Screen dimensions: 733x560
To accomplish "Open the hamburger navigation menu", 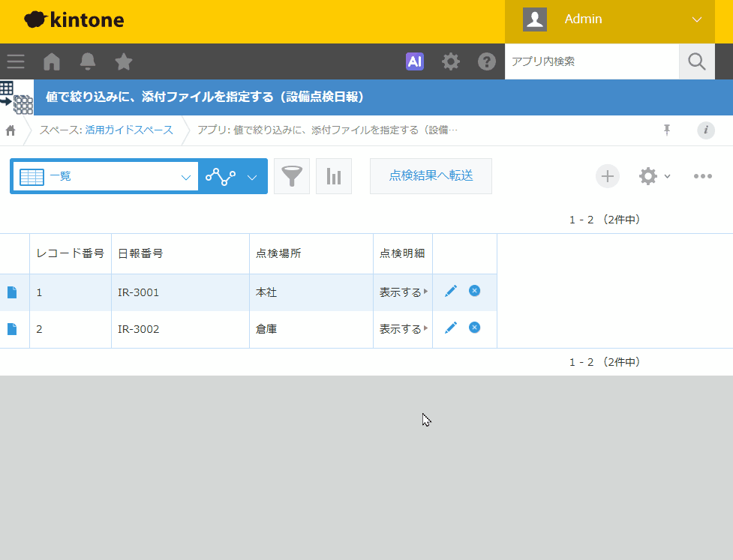I will (x=16, y=61).
